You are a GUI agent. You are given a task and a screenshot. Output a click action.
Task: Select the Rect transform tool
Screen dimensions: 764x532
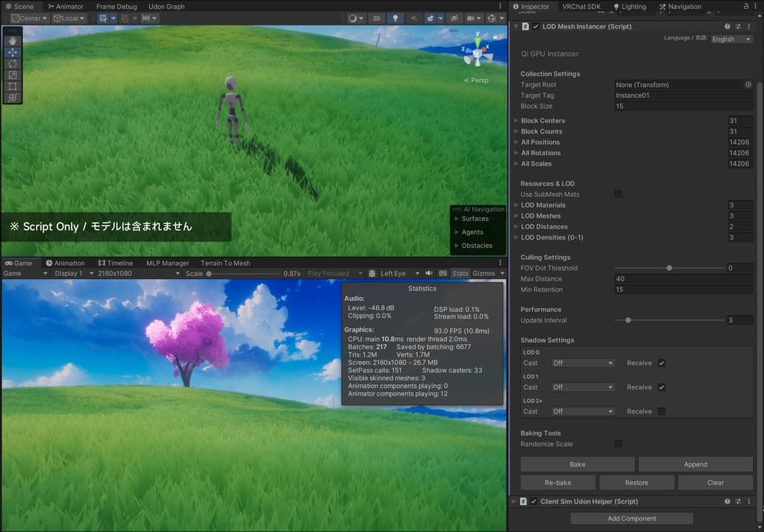click(x=13, y=86)
